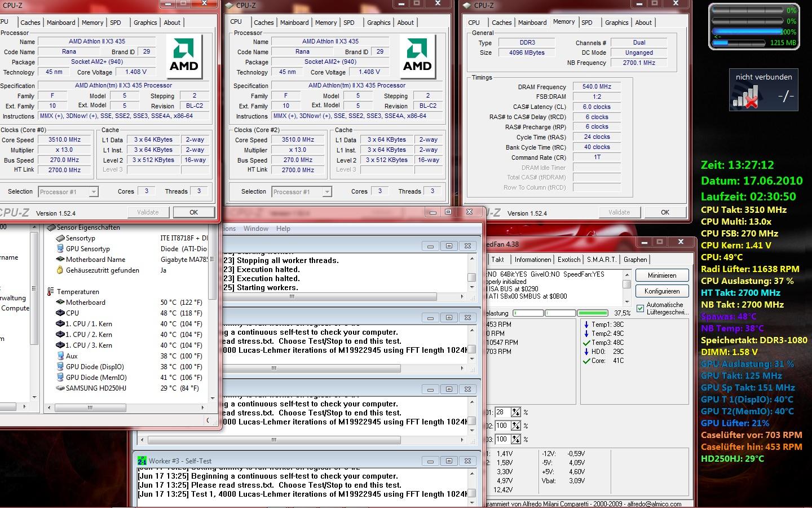The width and height of the screenshot is (812, 508).
Task: Click the icon beside GPU Diode (DispIO)
Action: tap(60, 367)
